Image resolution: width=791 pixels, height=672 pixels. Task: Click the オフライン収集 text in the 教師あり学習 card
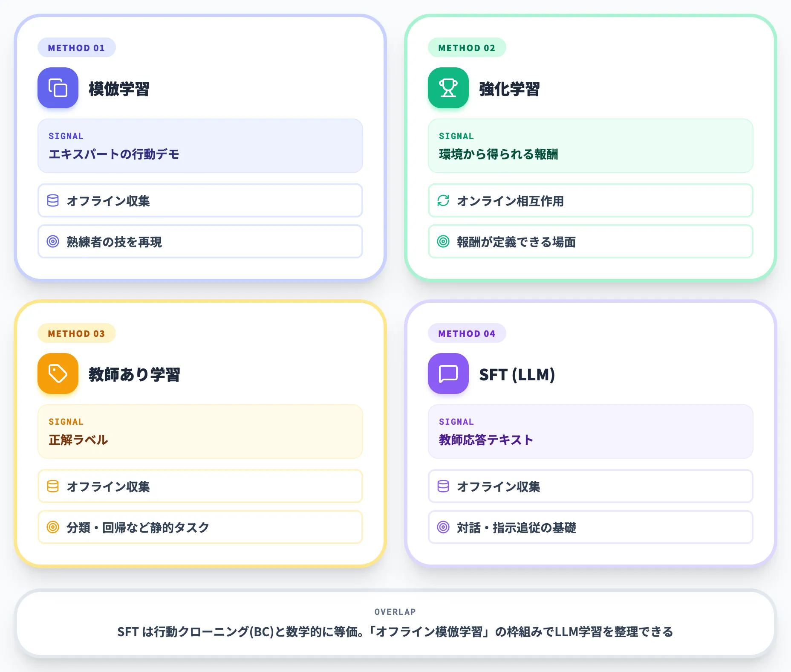108,487
